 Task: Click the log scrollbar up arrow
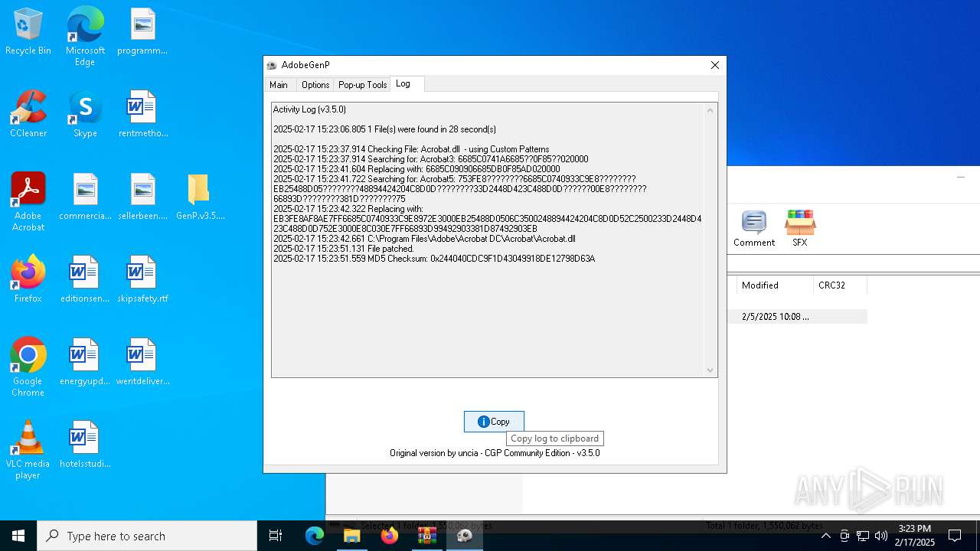(710, 110)
